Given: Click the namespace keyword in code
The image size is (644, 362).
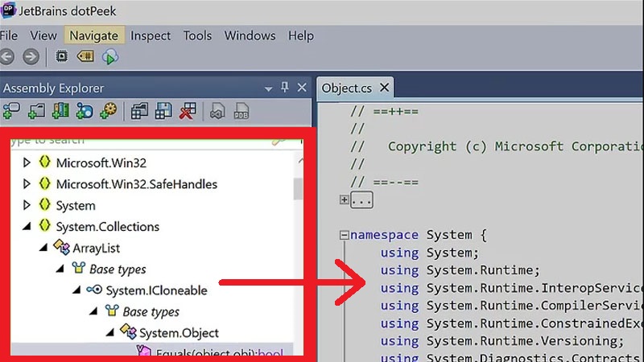Looking at the screenshot, I should (384, 235).
